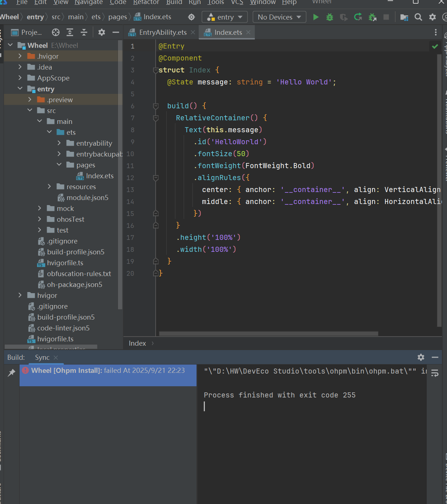Toggle code folding for the build() method
This screenshot has width=447, height=504.
tap(156, 106)
